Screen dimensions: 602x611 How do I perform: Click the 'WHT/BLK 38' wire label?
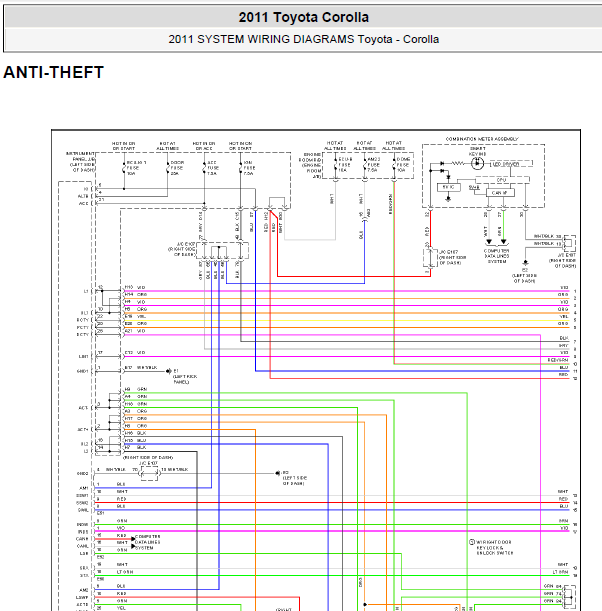pyautogui.click(x=547, y=236)
